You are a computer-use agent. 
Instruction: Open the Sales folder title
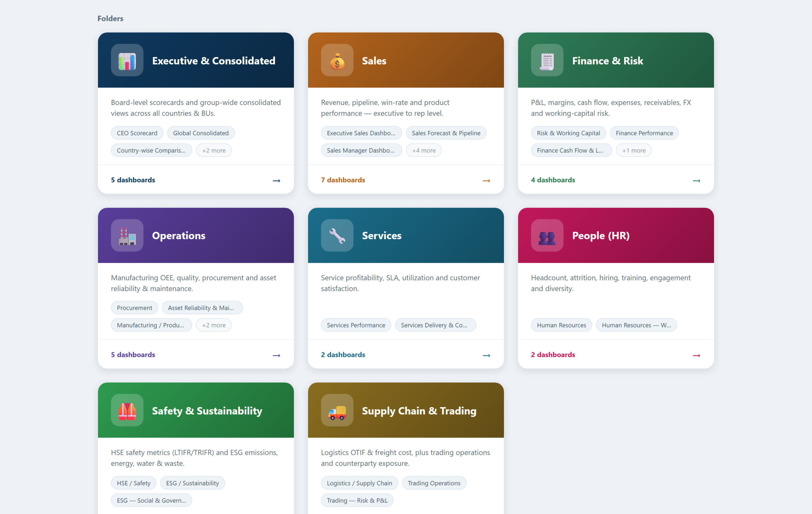[x=374, y=61]
